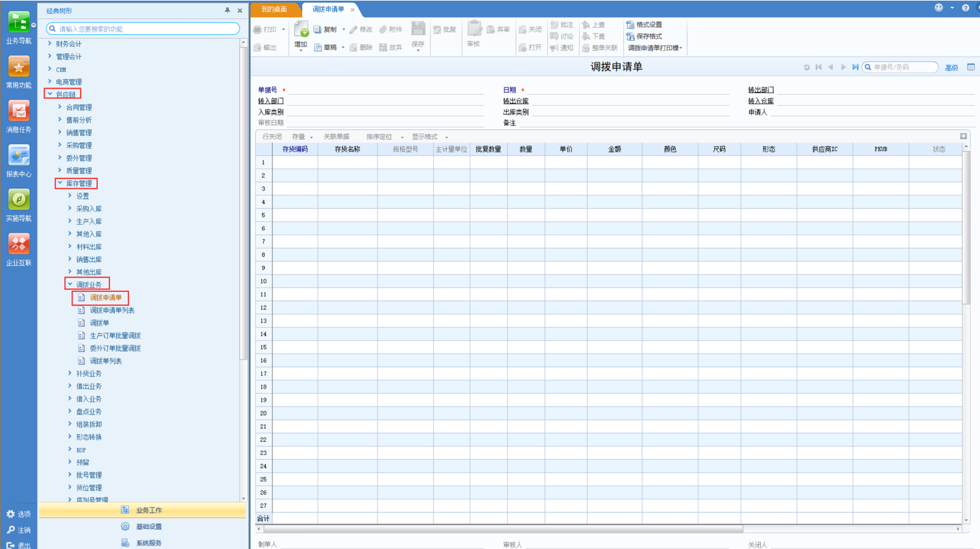Open 调拨申请单打印模 dropdown

(x=655, y=48)
